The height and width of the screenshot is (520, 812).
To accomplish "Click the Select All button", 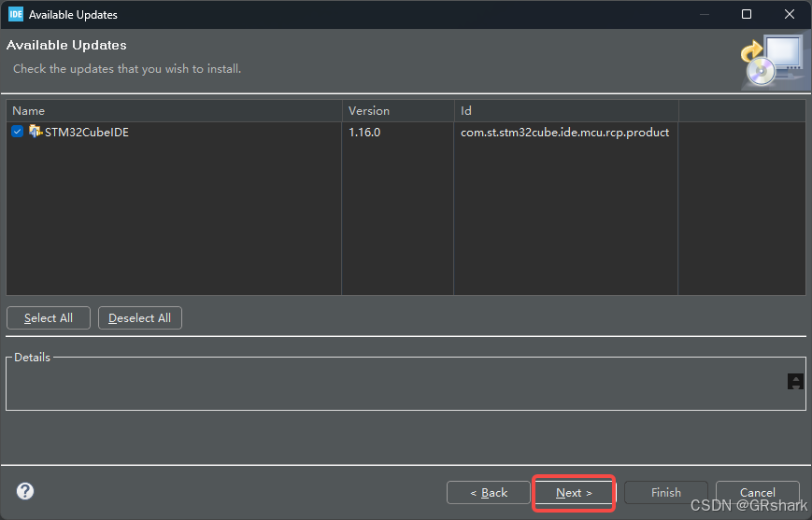I will pyautogui.click(x=49, y=317).
